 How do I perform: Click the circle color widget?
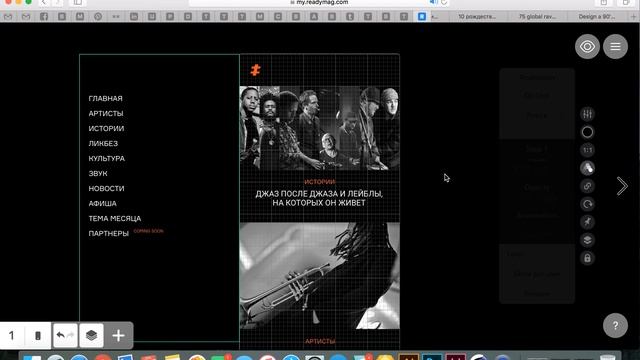[587, 132]
